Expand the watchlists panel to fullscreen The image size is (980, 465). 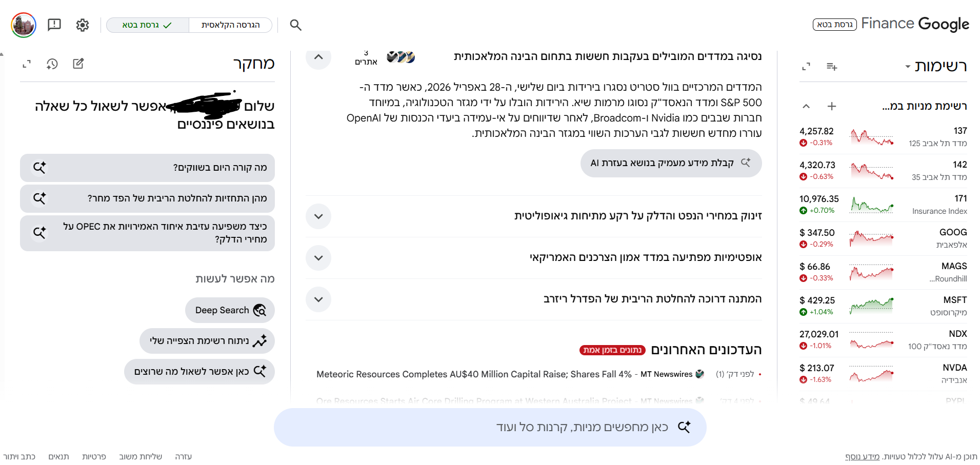(806, 67)
